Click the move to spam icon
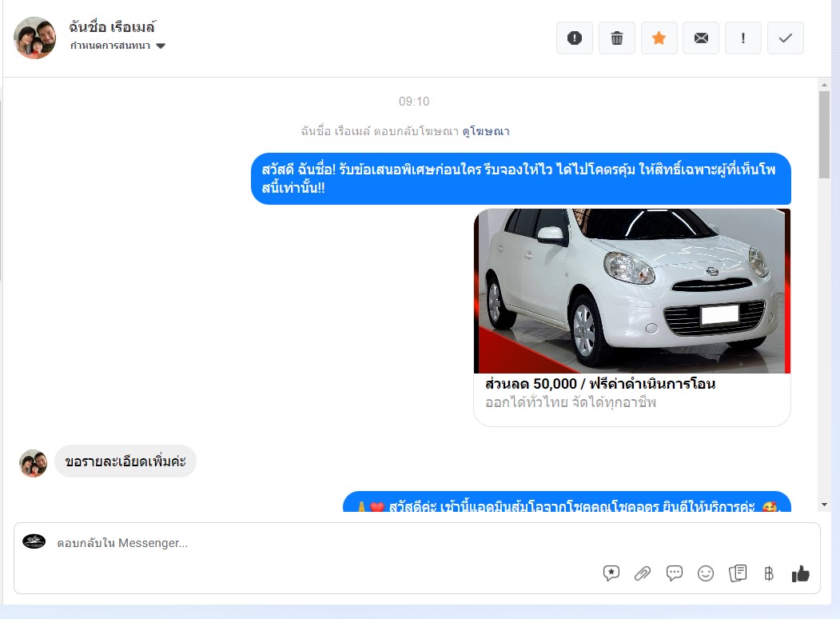 pos(575,38)
